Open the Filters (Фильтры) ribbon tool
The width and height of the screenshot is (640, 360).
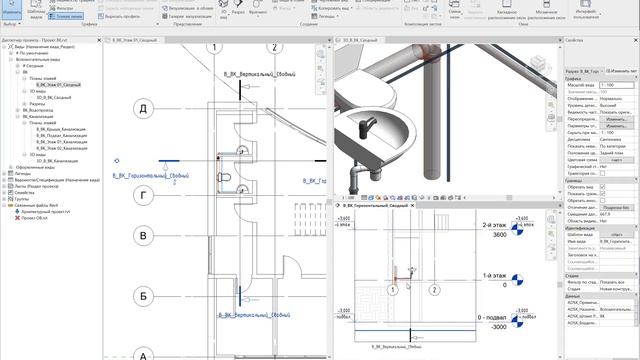61,8
